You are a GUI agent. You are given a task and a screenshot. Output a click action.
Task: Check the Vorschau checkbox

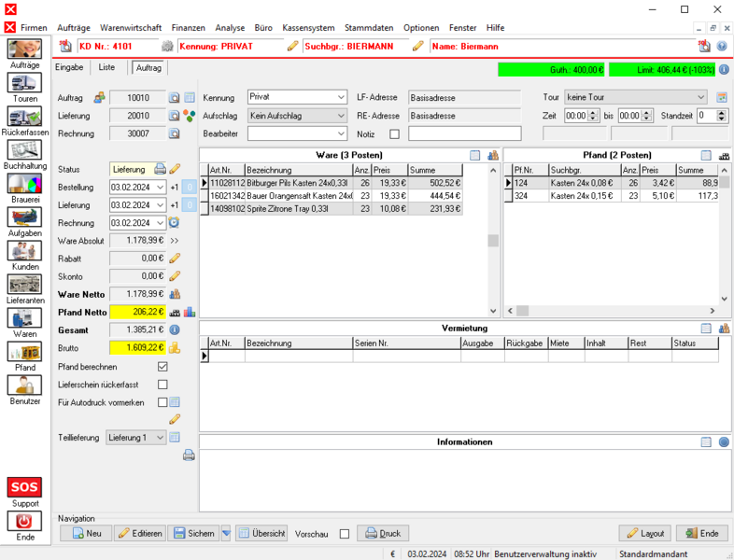345,534
